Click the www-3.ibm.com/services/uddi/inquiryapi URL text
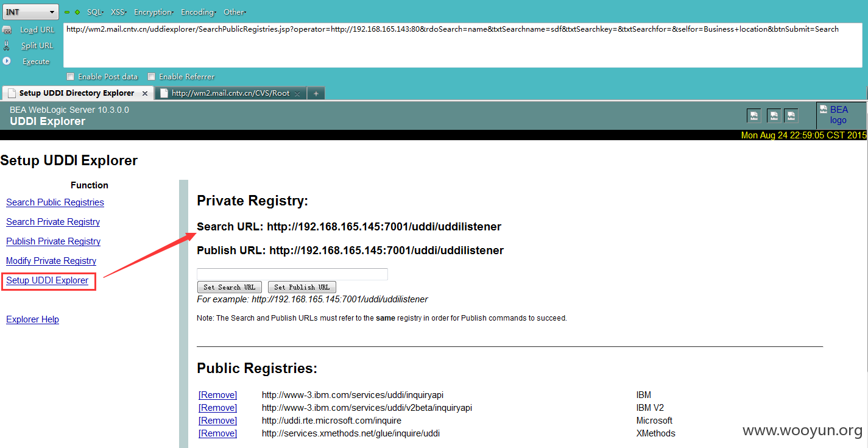868x448 pixels. [x=353, y=395]
